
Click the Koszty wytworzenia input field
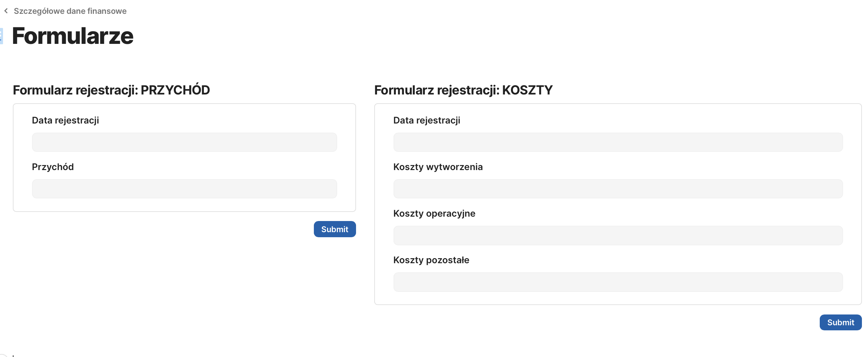pyautogui.click(x=618, y=189)
